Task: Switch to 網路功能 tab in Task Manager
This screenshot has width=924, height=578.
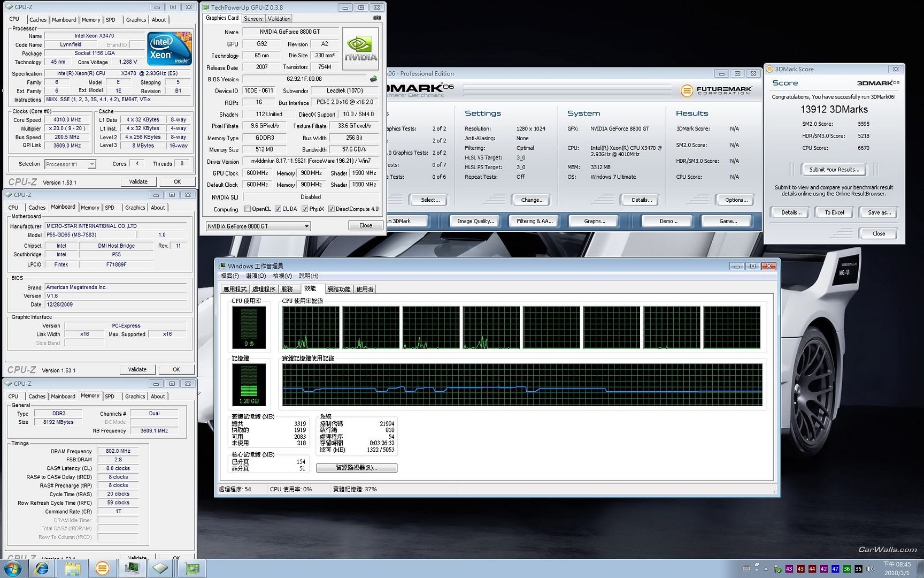Action: coord(338,290)
